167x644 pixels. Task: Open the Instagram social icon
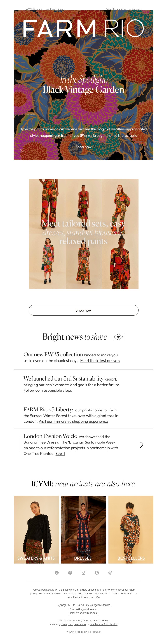tap(83, 572)
